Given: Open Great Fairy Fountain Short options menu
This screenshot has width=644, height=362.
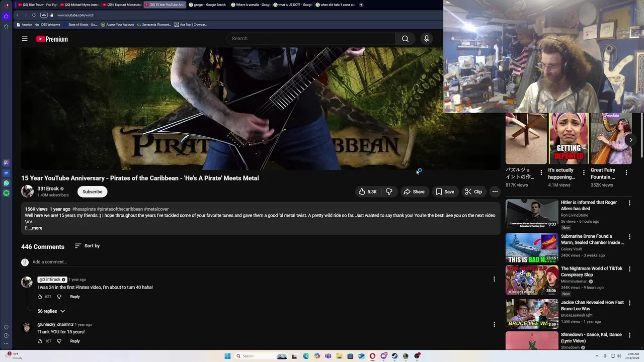Looking at the screenshot, I should coord(626,173).
